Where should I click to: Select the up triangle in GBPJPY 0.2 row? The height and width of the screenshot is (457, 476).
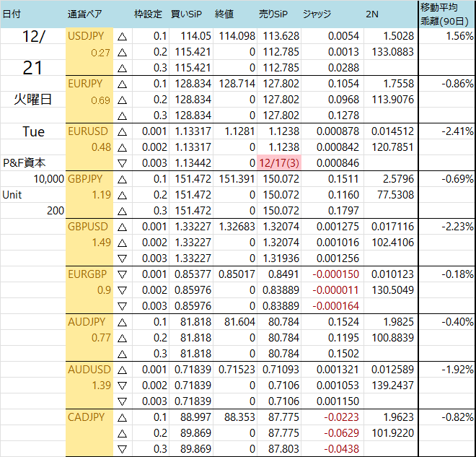[123, 196]
